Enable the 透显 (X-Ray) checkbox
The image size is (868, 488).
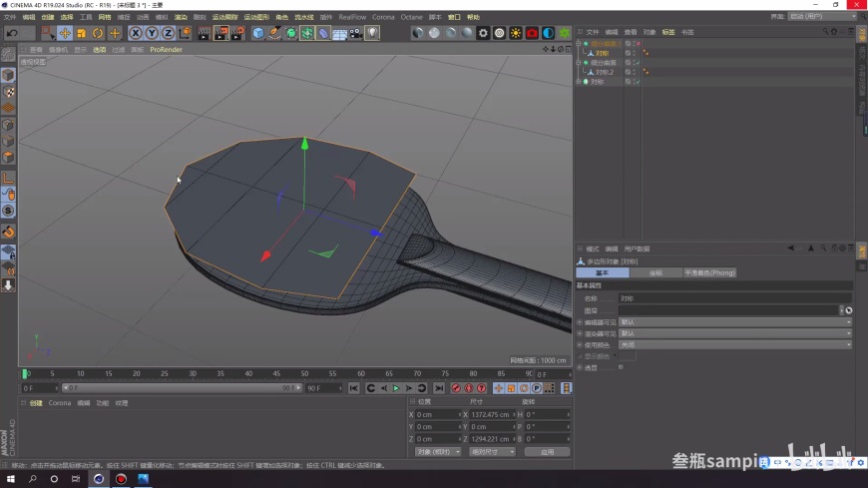pyautogui.click(x=622, y=367)
